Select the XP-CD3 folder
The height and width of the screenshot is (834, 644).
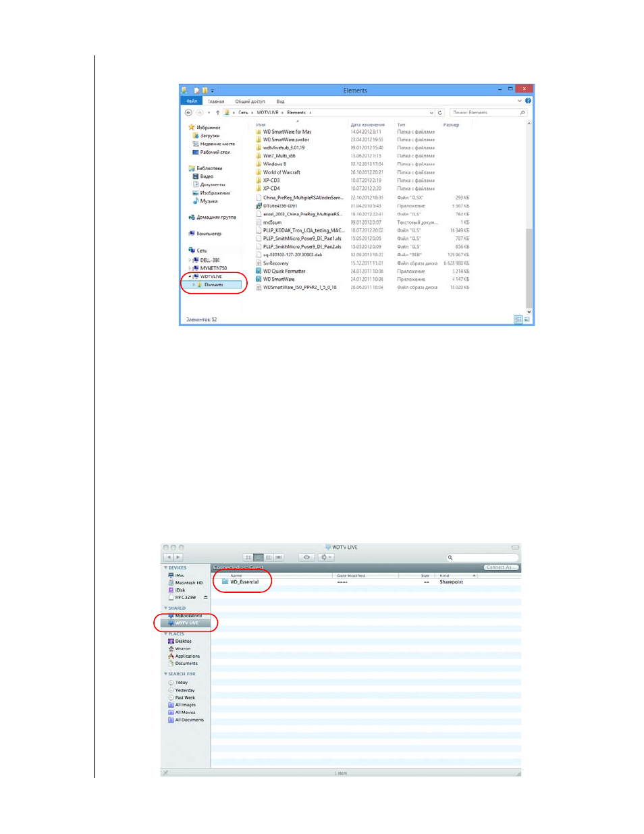268,180
